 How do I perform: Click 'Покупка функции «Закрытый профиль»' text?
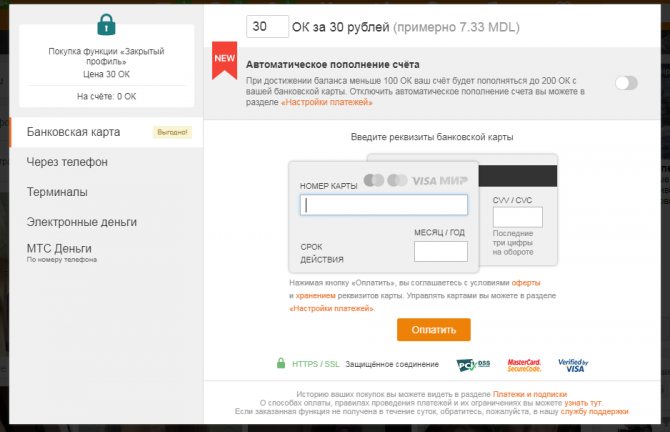(x=106, y=56)
